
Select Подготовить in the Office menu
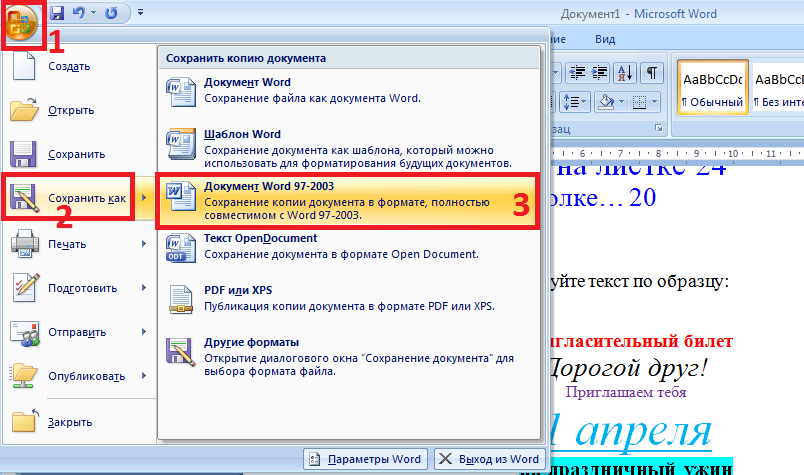[69, 288]
